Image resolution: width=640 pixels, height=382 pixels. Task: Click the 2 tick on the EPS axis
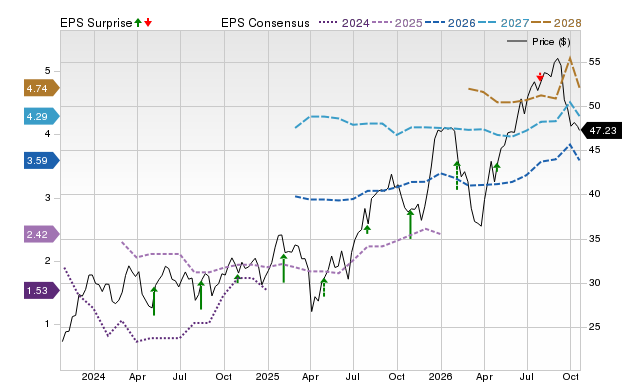[x=47, y=261]
